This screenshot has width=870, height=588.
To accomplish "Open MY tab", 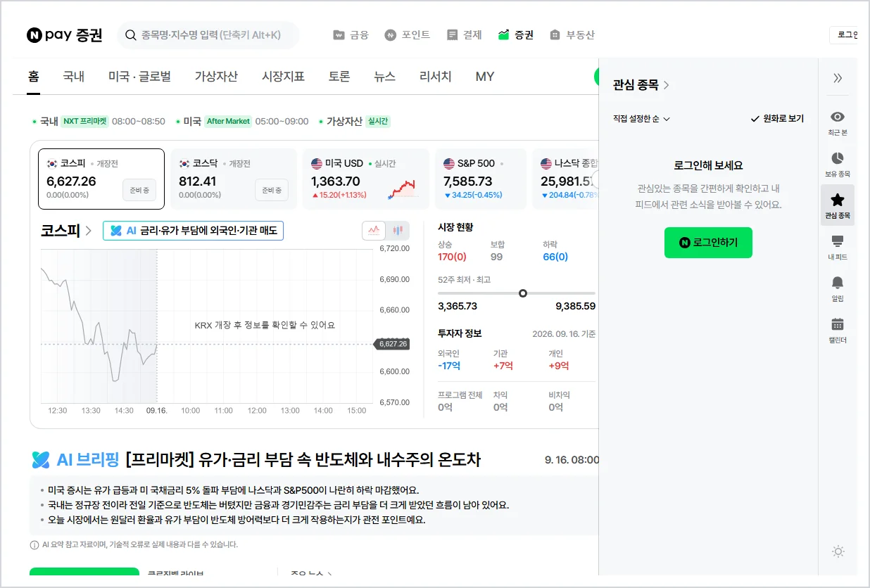I will coord(485,77).
